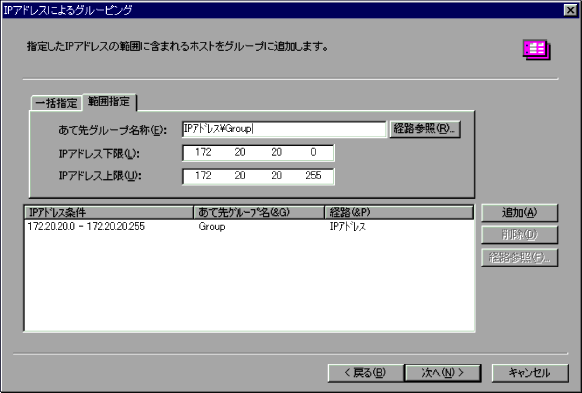Click the IPアドレス上限(U) label
The image size is (582, 393).
[100, 176]
